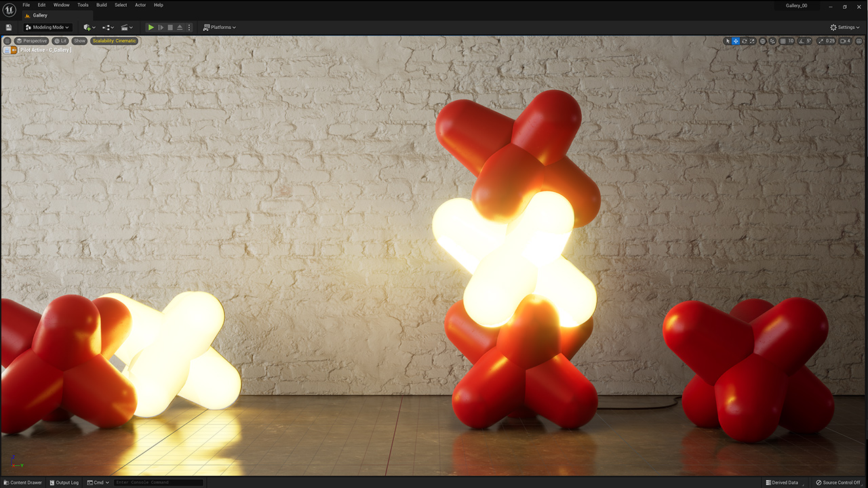
Task: Open the Modeling Mode dropdown
Action: (47, 27)
